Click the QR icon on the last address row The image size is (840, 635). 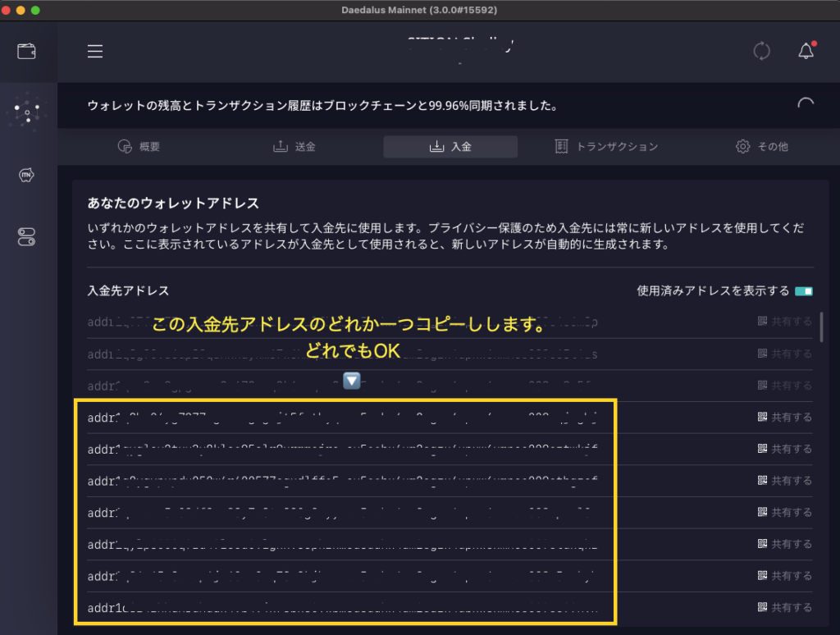pyautogui.click(x=763, y=607)
